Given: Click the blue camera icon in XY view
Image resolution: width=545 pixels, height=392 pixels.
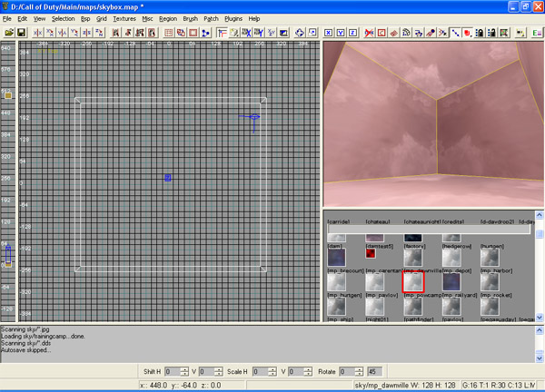Looking at the screenshot, I should point(253,118).
